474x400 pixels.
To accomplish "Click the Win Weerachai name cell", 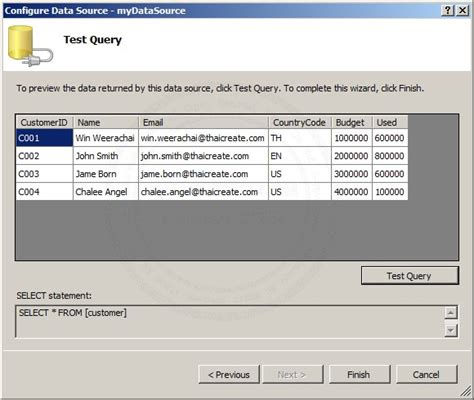I will pos(106,138).
